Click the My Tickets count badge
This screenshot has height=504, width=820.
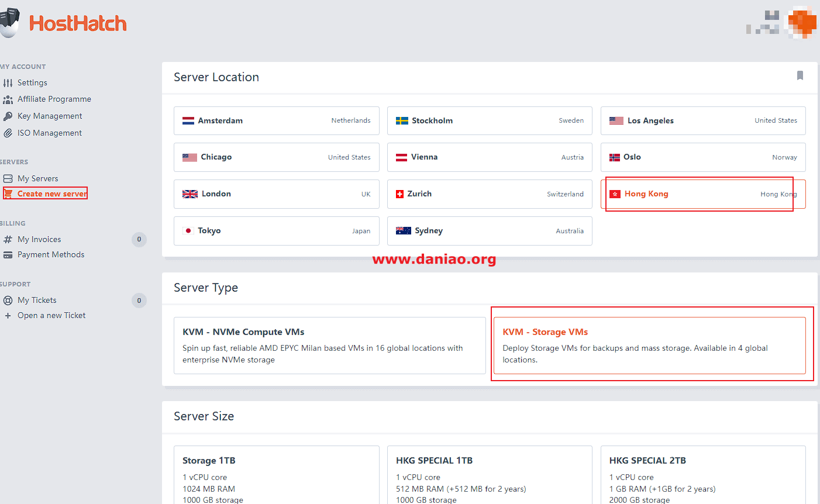tap(139, 301)
